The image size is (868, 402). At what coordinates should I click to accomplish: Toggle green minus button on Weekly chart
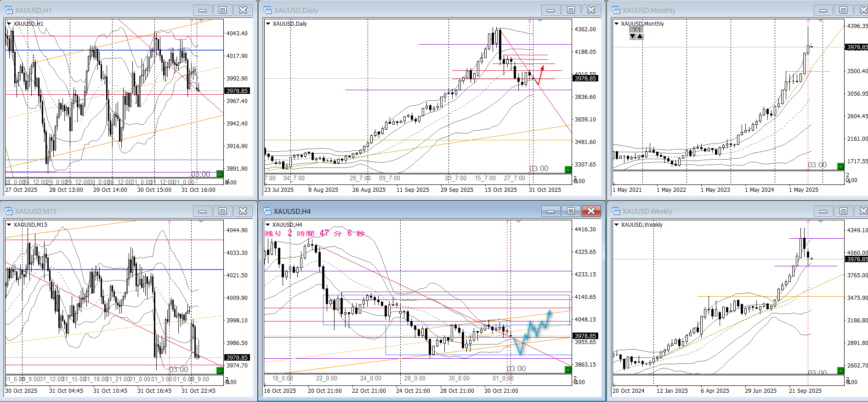coord(840,371)
